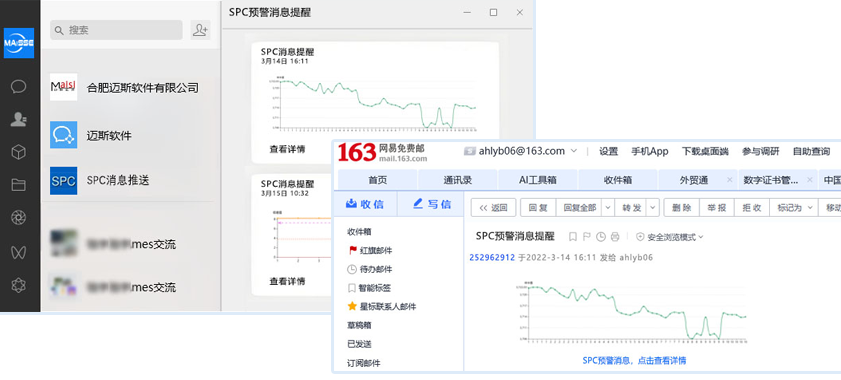Open the SPC消息推送 conversation
The width and height of the screenshot is (841, 380).
tap(130, 181)
